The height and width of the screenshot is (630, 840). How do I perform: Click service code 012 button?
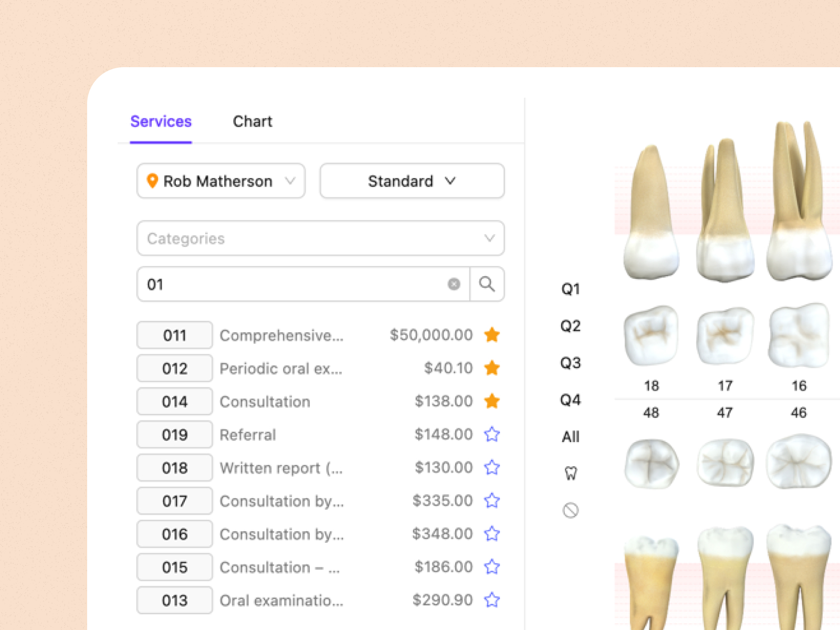click(x=174, y=368)
